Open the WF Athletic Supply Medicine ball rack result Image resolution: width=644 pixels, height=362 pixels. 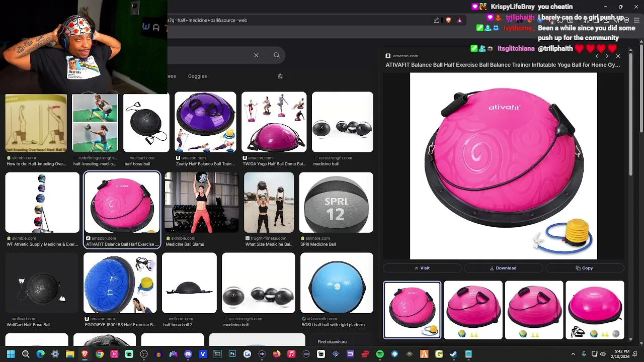(x=42, y=203)
